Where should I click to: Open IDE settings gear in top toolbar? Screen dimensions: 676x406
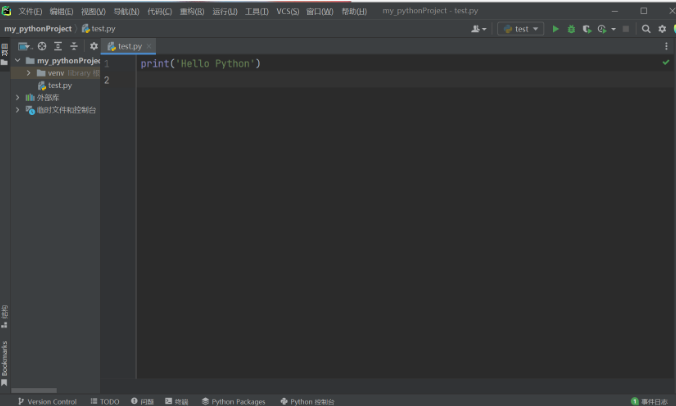[662, 29]
